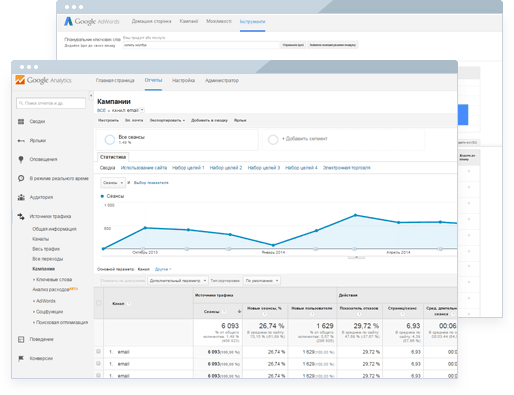514x395 pixels.
Task: Click help icon next to Канал header
Action: [129, 304]
